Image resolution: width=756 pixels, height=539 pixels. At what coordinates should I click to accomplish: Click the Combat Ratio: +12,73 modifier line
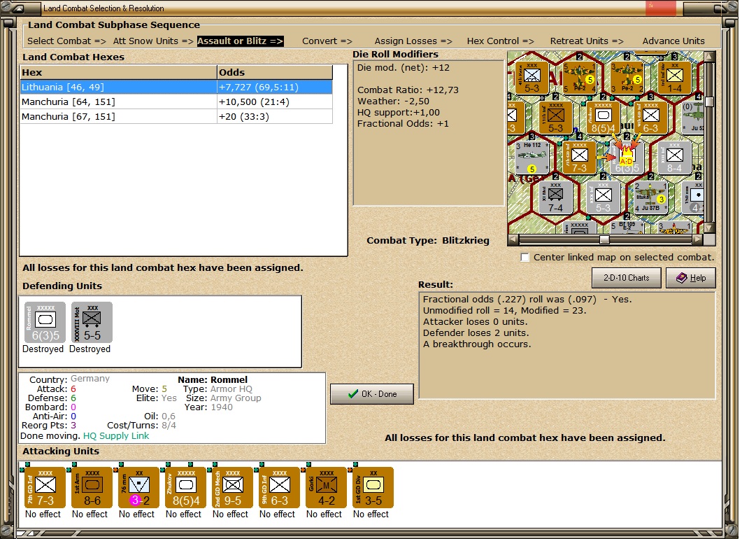pyautogui.click(x=408, y=90)
